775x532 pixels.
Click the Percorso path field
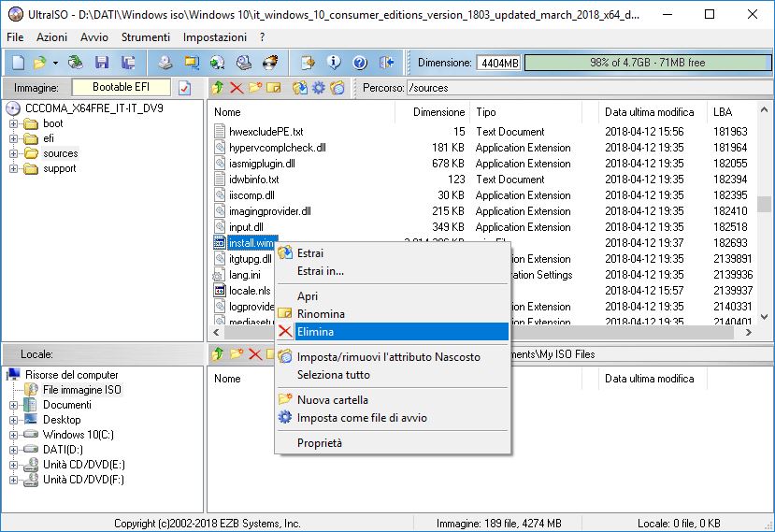pos(589,88)
